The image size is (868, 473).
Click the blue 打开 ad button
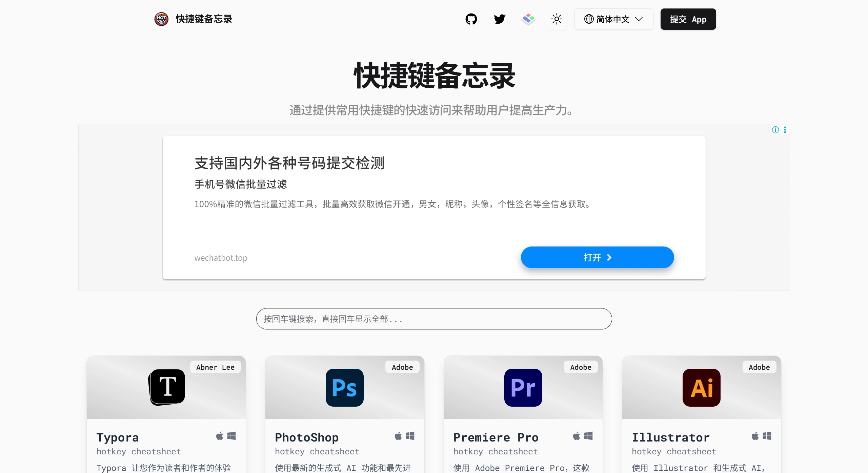tap(597, 257)
